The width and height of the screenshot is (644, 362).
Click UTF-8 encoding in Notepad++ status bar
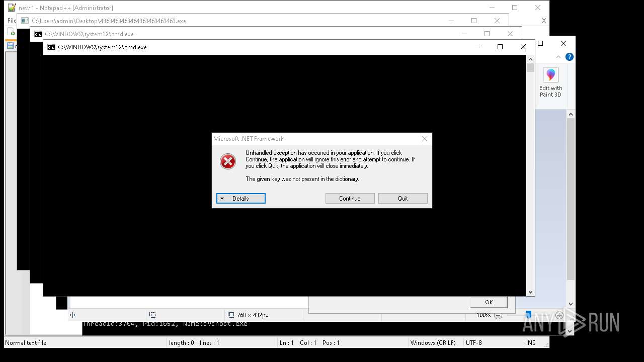tap(474, 343)
